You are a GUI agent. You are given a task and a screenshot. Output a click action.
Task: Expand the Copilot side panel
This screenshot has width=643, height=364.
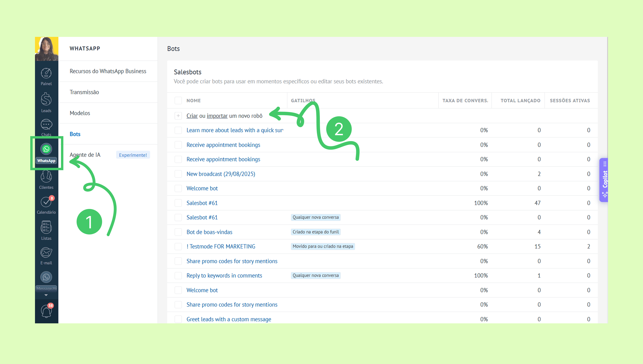[604, 179]
